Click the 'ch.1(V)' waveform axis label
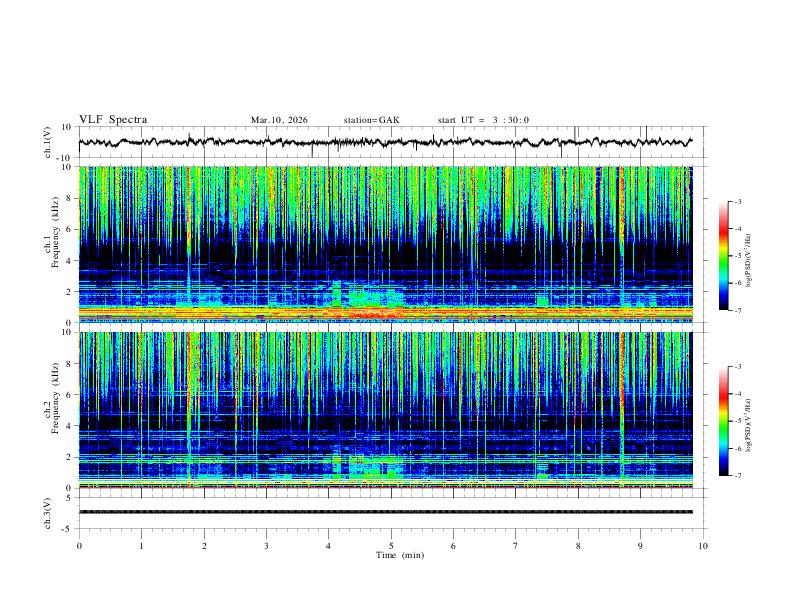The width and height of the screenshot is (792, 612). (x=48, y=142)
